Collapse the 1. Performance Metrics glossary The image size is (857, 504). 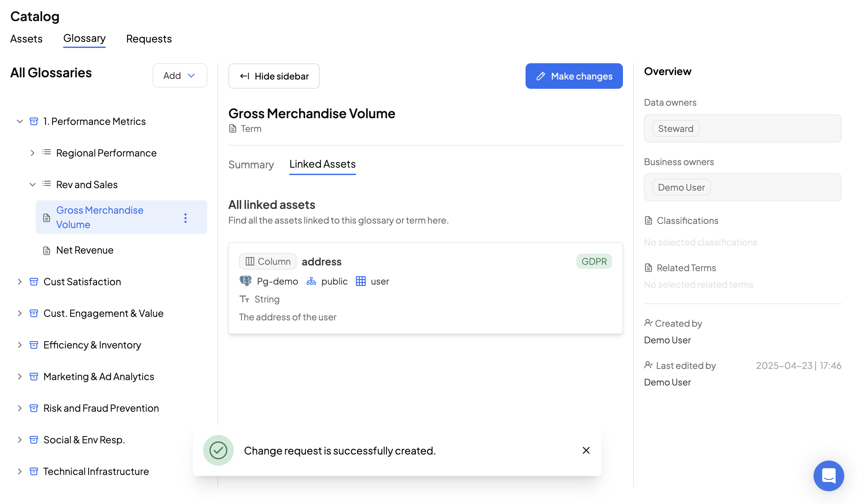point(20,121)
